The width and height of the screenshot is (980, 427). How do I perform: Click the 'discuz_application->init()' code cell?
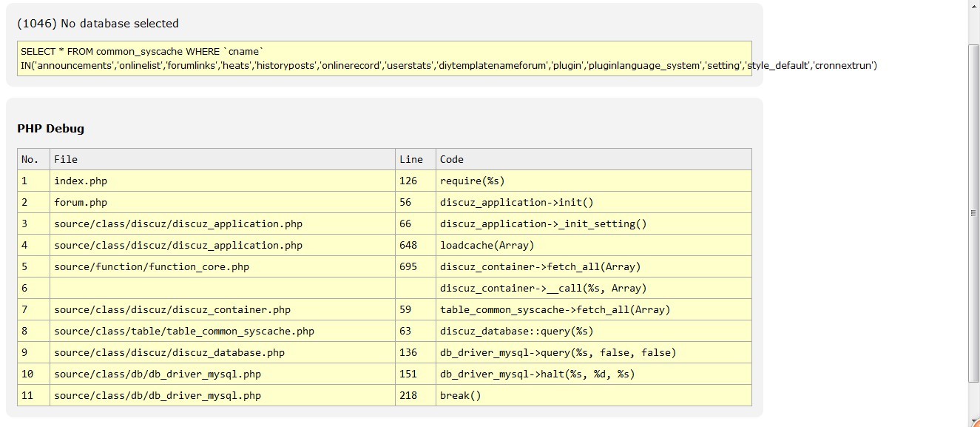click(x=594, y=202)
